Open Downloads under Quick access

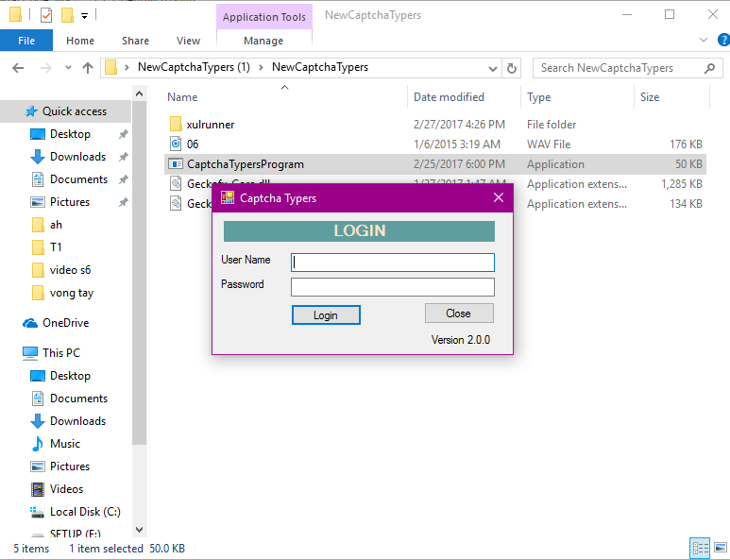pyautogui.click(x=77, y=157)
